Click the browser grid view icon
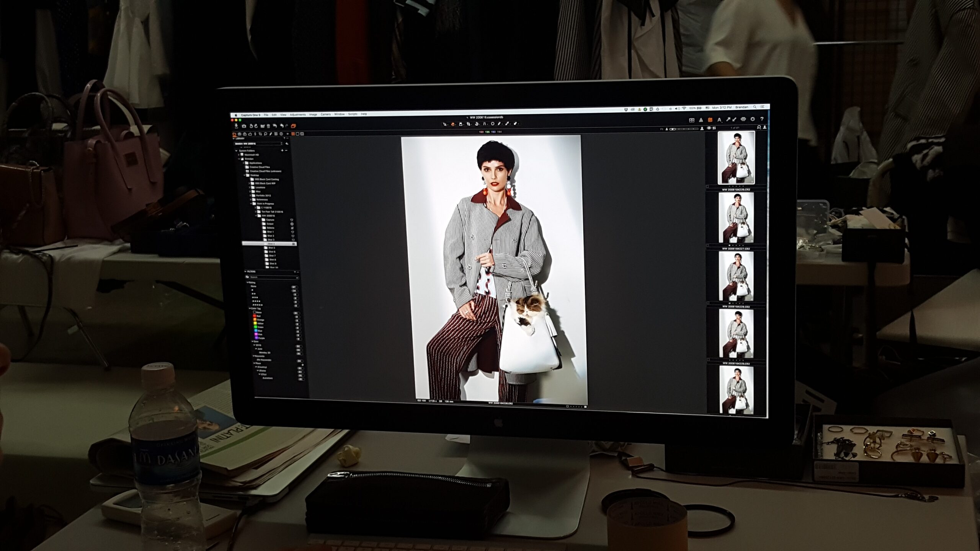This screenshot has height=551, width=980. coord(692,120)
